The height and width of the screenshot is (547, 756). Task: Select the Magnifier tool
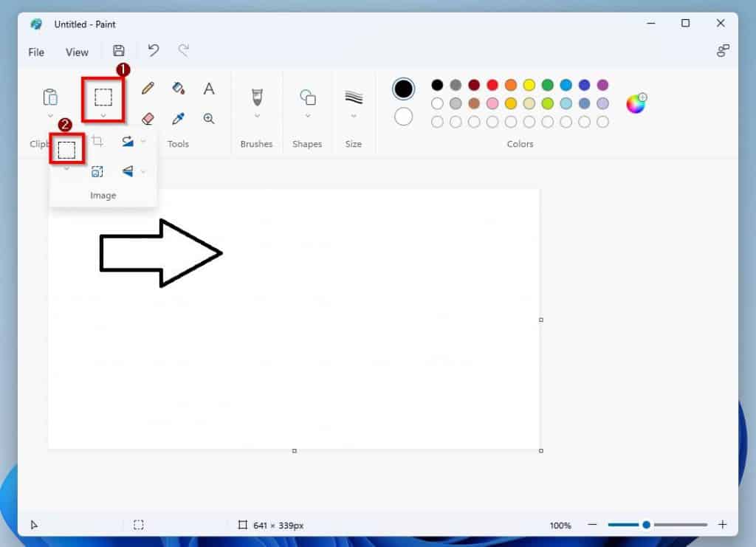click(x=209, y=119)
